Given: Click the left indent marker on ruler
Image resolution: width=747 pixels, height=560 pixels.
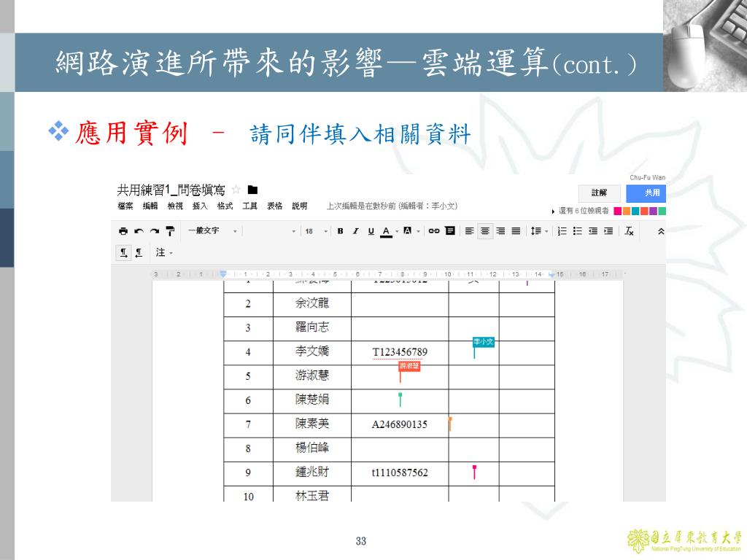Looking at the screenshot, I should click(223, 274).
